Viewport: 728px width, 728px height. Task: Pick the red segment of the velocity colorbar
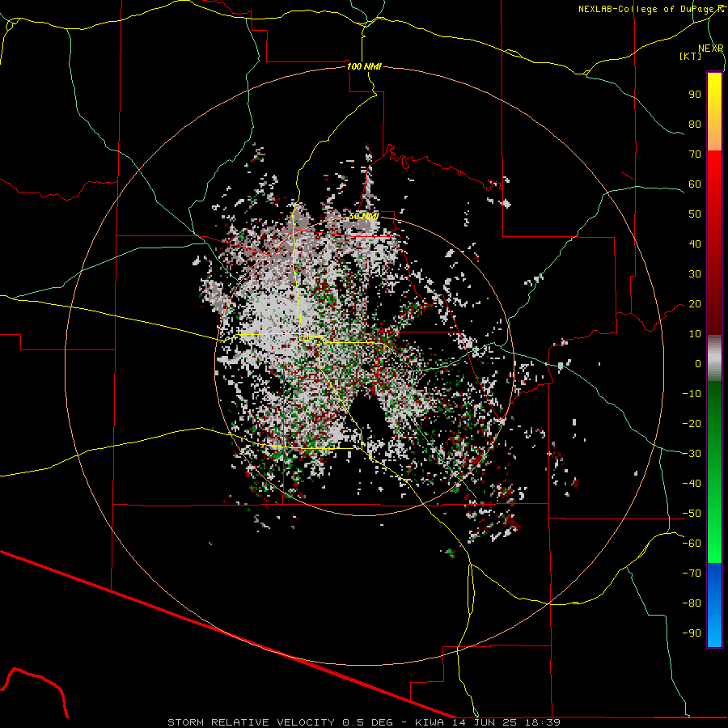pyautogui.click(x=714, y=243)
